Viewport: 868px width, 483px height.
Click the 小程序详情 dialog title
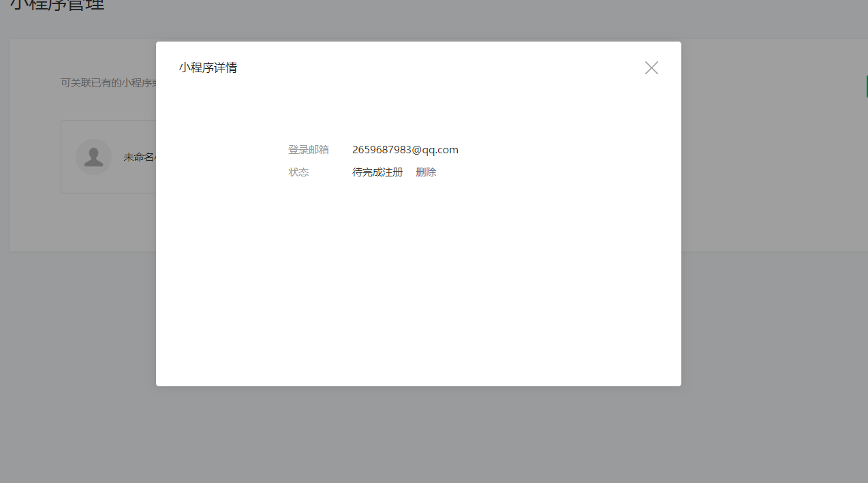click(208, 67)
